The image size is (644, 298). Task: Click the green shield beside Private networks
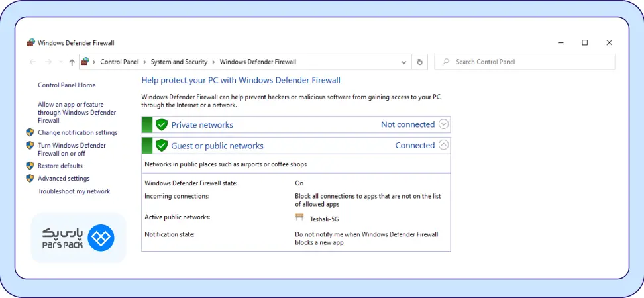[x=162, y=124]
